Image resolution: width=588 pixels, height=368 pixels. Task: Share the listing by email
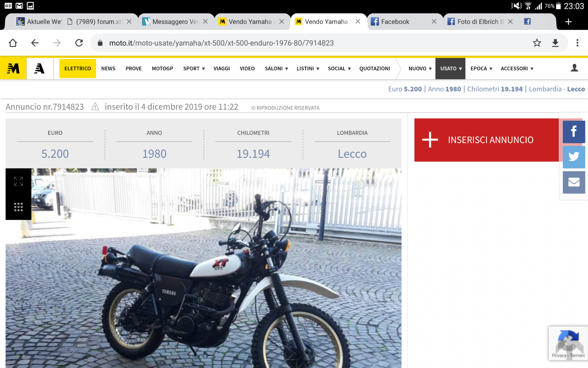[574, 182]
